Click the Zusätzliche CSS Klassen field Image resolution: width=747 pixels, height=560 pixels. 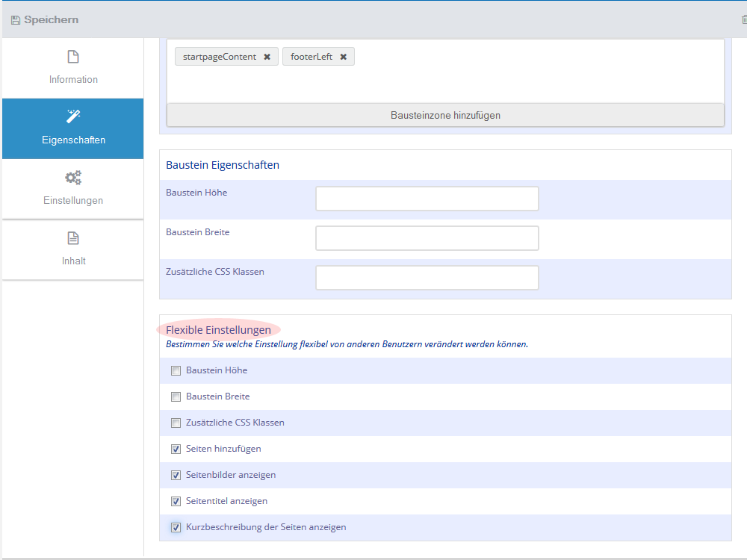427,278
